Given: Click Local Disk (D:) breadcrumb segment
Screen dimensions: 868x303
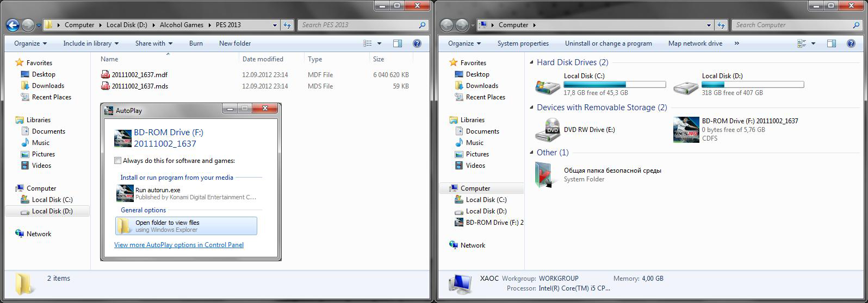Looking at the screenshot, I should pos(127,25).
